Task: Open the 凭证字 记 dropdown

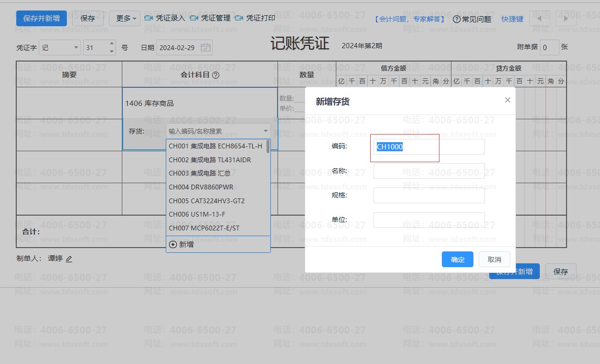Action: pos(60,48)
